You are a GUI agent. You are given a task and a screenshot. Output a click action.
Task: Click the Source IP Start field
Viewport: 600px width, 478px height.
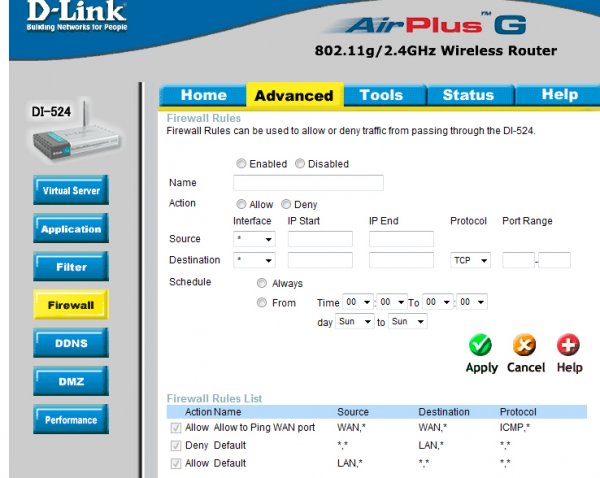click(320, 240)
